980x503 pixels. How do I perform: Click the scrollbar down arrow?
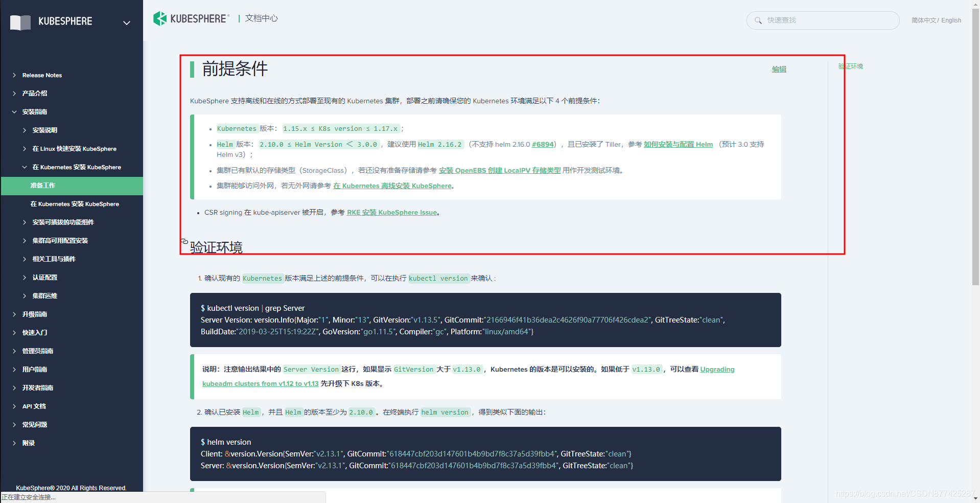(x=975, y=498)
